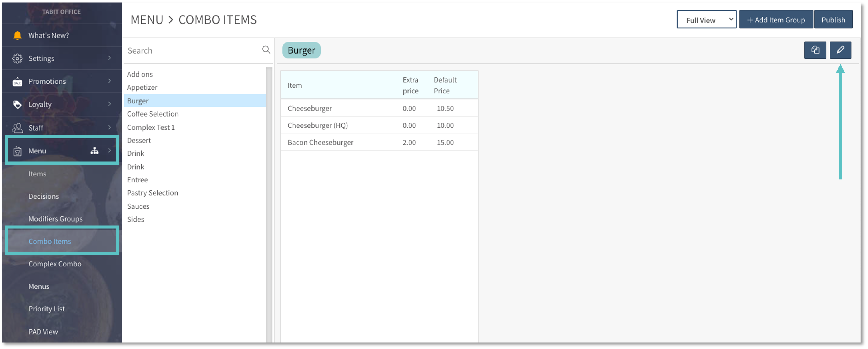Go to Modifiers Groups submenu item

point(55,219)
